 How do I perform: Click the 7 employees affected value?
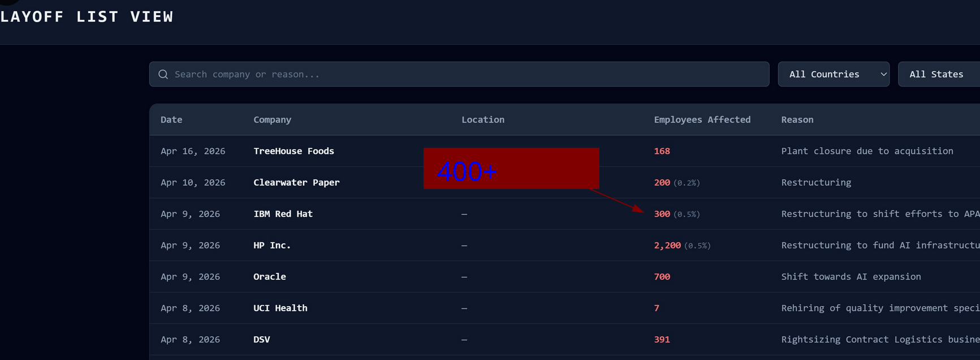tap(657, 308)
